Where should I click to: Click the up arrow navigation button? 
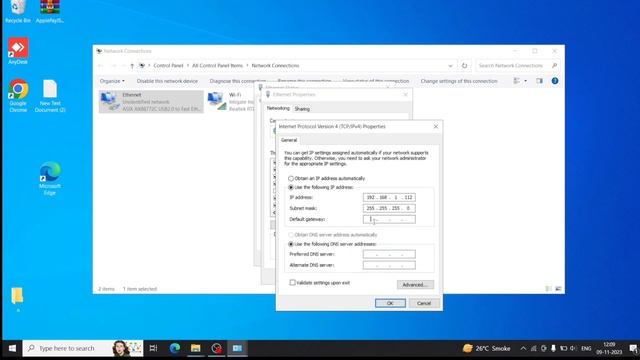[132, 66]
